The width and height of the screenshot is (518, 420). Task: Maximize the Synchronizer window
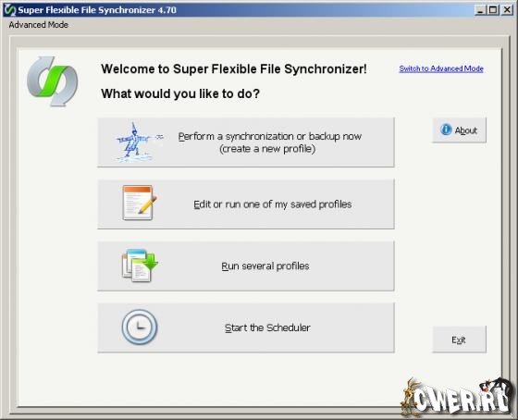(492, 10)
